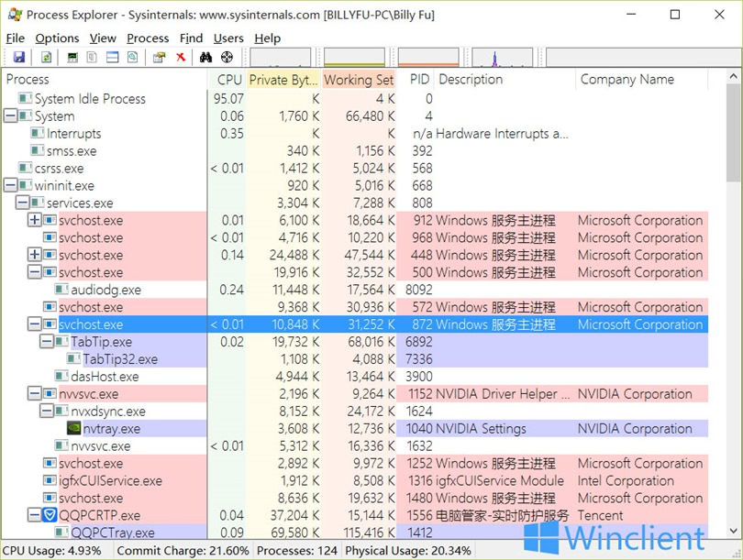Open Properties via the toolbar icon
This screenshot has width=743, height=560.
(160, 57)
